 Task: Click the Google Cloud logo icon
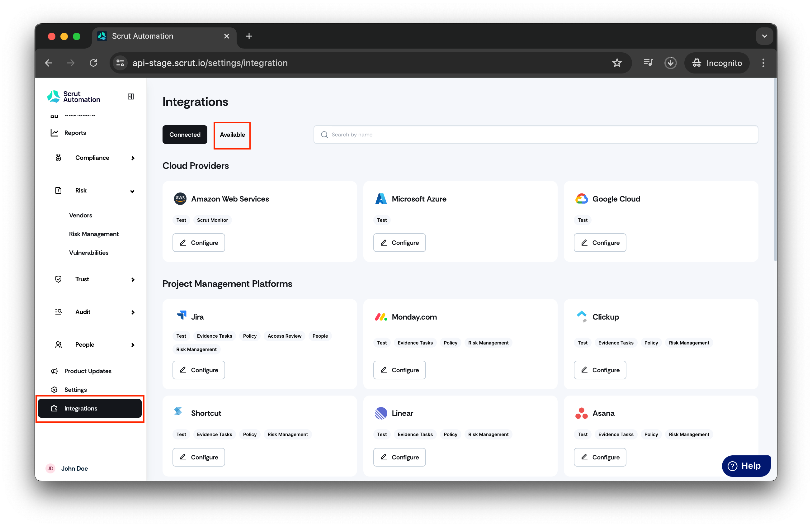581,199
